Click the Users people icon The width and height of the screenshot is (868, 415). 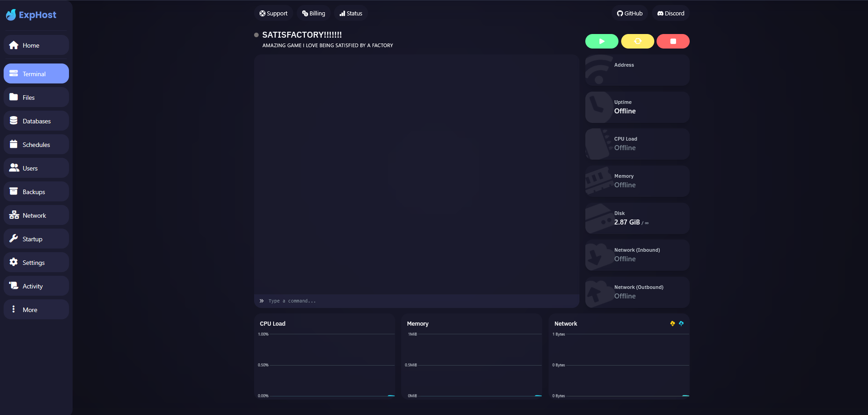coord(14,168)
